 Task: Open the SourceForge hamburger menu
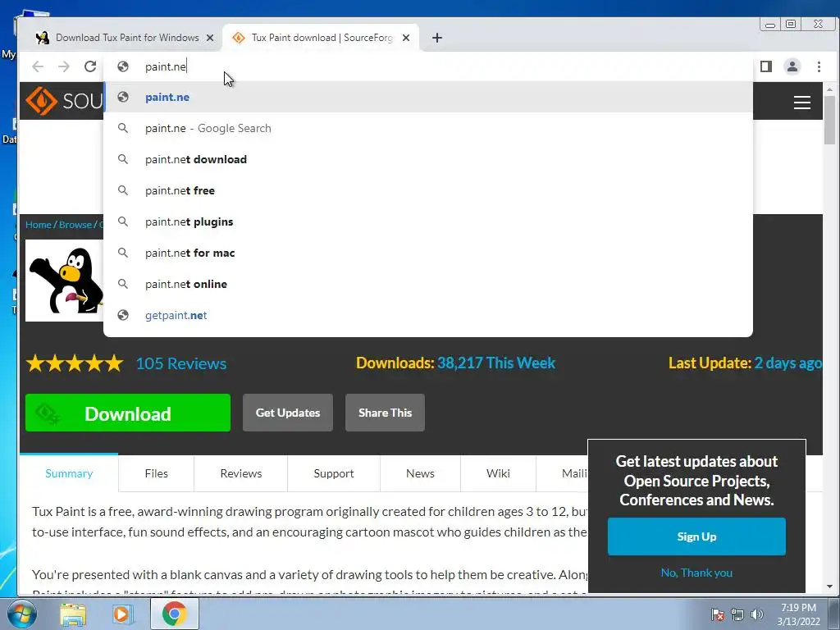pos(801,102)
